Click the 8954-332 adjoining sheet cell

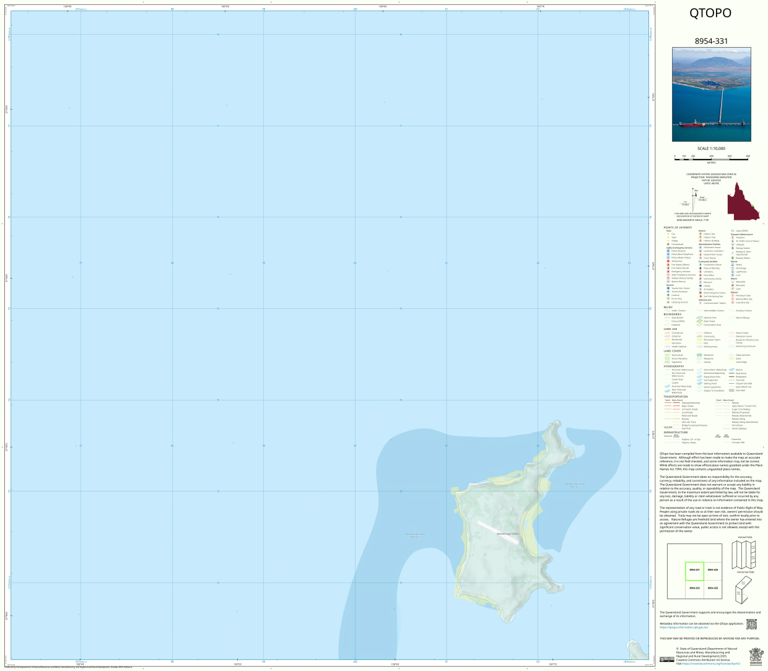tap(695, 589)
